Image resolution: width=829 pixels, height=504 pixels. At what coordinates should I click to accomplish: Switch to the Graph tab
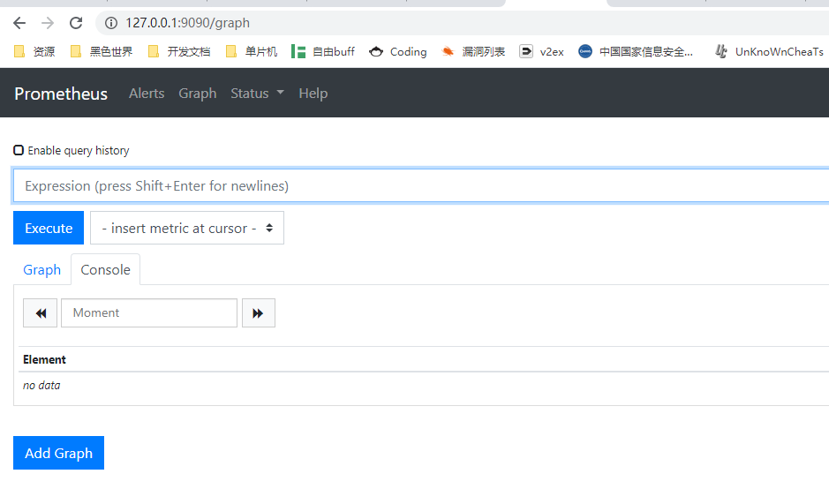click(x=41, y=270)
